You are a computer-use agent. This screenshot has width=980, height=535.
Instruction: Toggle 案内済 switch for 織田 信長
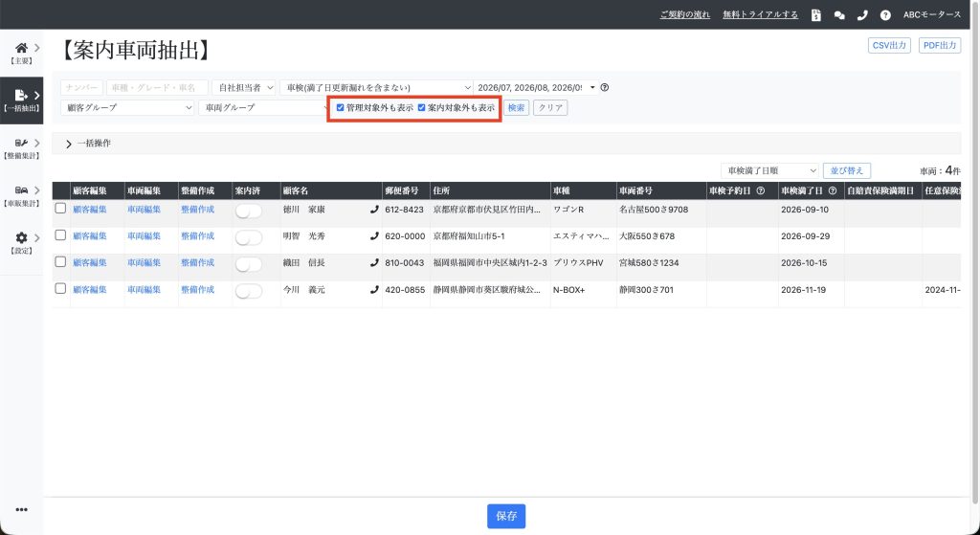[248, 265]
